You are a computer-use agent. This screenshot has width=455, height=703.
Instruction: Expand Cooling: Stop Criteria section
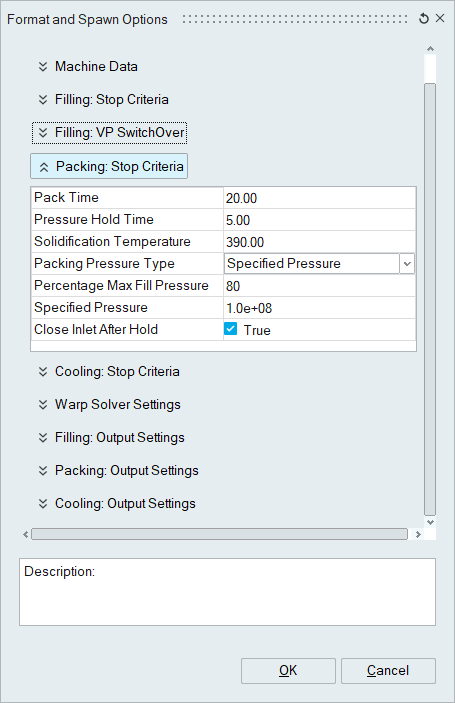point(109,372)
